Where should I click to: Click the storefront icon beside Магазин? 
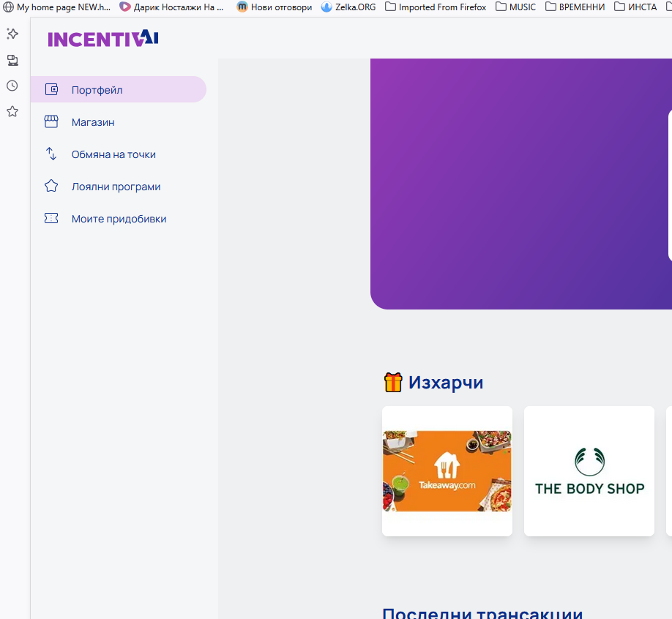tap(51, 122)
